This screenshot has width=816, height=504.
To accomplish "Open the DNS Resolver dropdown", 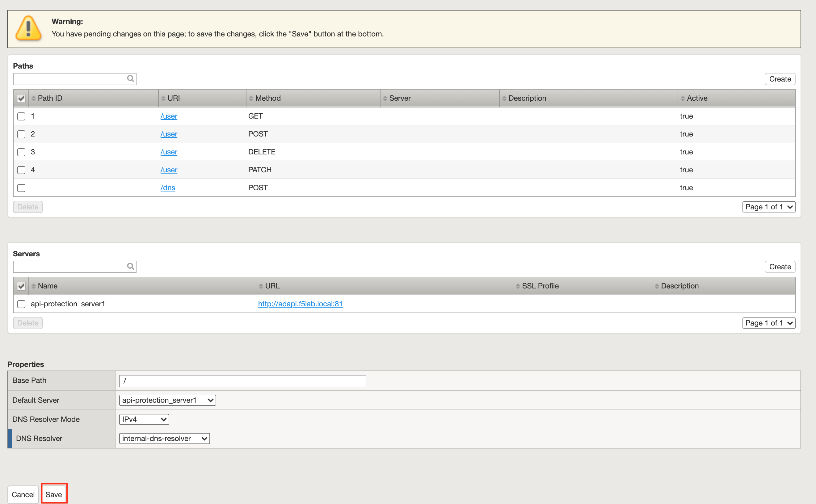I will [x=164, y=438].
